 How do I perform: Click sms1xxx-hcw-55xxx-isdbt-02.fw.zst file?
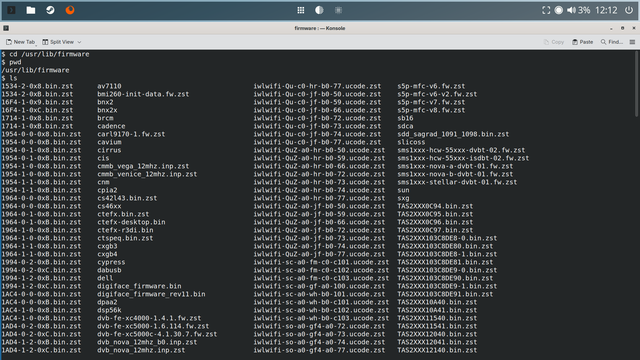click(x=463, y=158)
